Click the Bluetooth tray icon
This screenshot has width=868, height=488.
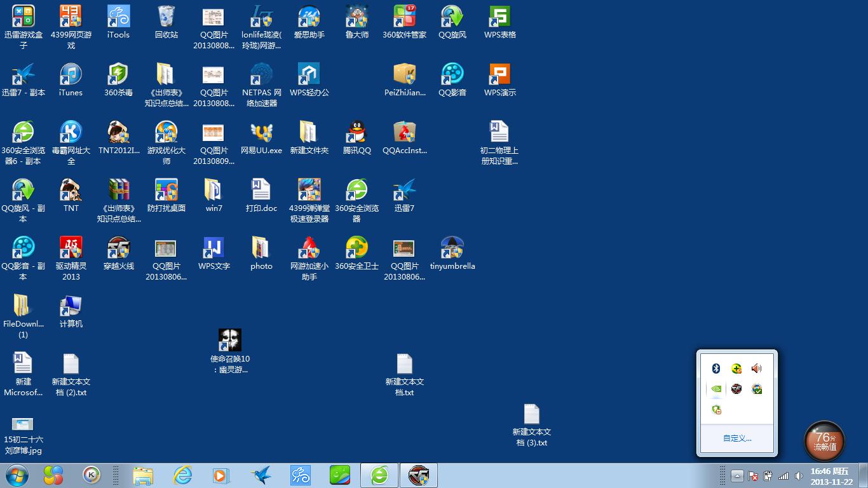tap(715, 369)
